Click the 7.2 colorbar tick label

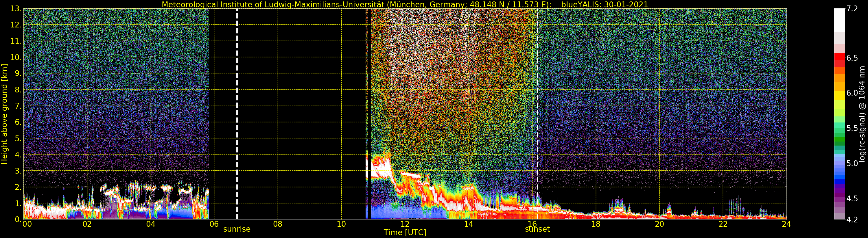click(852, 9)
